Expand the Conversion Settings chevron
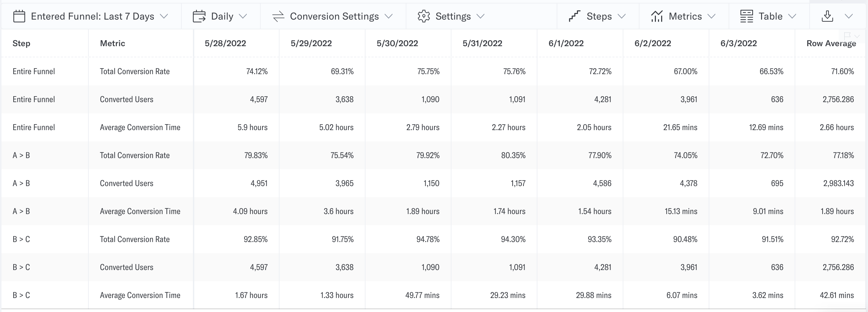The height and width of the screenshot is (312, 868). (x=389, y=16)
